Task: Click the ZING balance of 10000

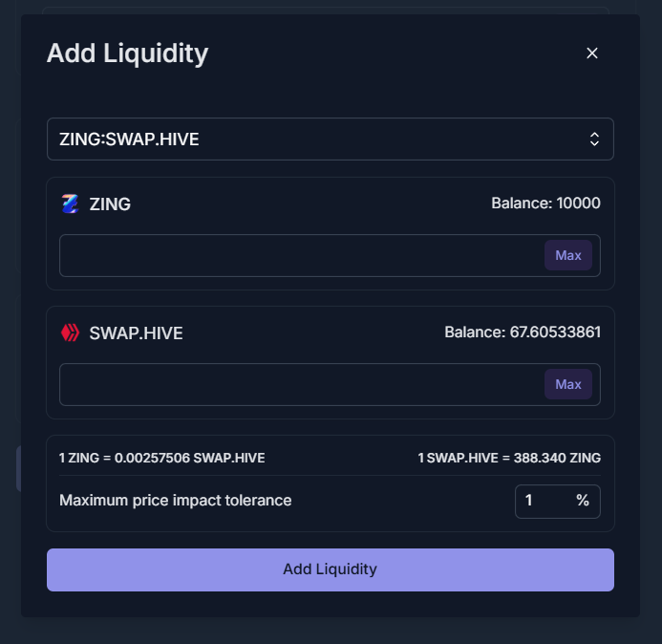Action: coord(545,204)
